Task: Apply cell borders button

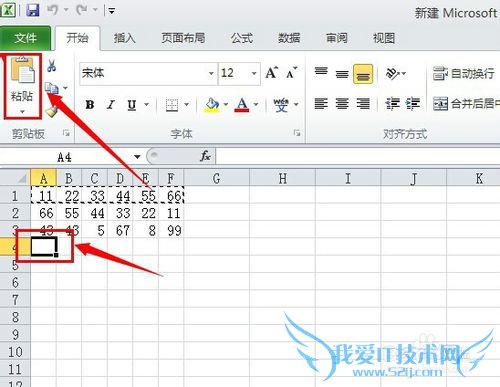Action: click(x=172, y=105)
